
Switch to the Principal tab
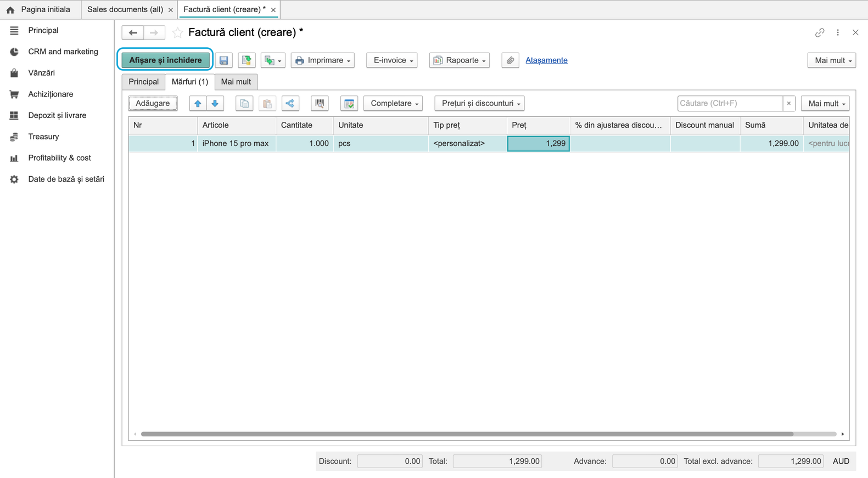144,82
